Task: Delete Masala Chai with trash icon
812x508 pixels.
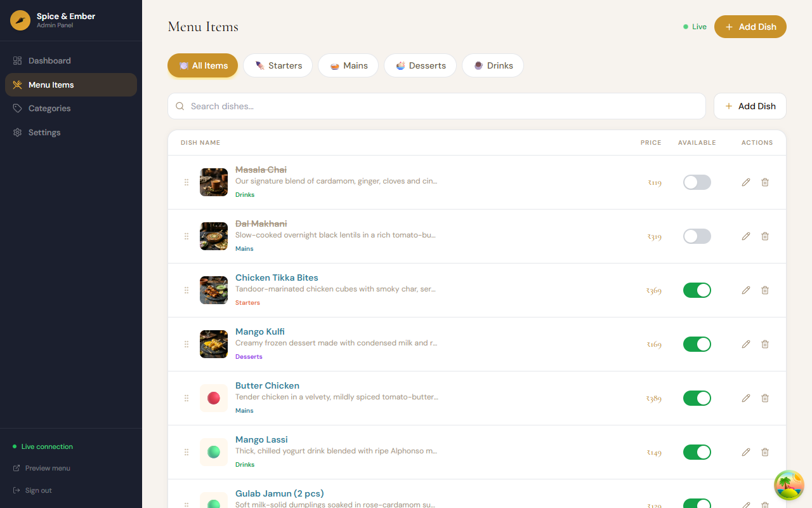Action: pos(765,182)
